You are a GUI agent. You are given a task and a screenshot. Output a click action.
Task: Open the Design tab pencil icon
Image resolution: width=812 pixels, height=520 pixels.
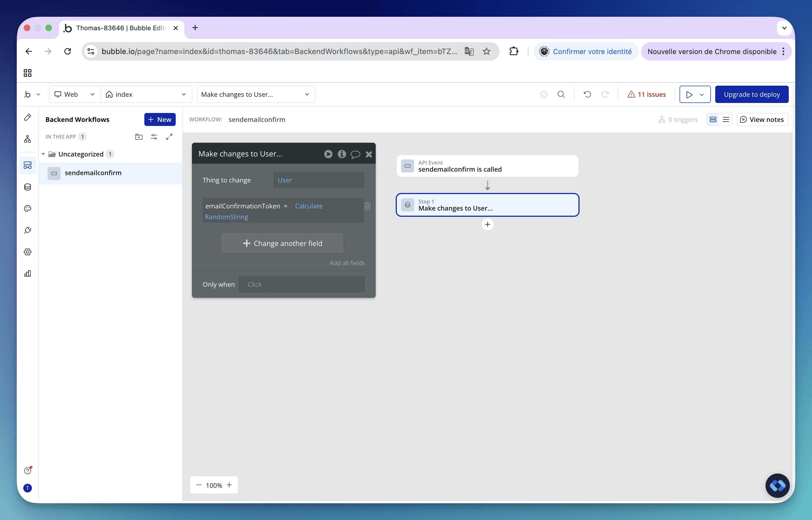tap(28, 117)
